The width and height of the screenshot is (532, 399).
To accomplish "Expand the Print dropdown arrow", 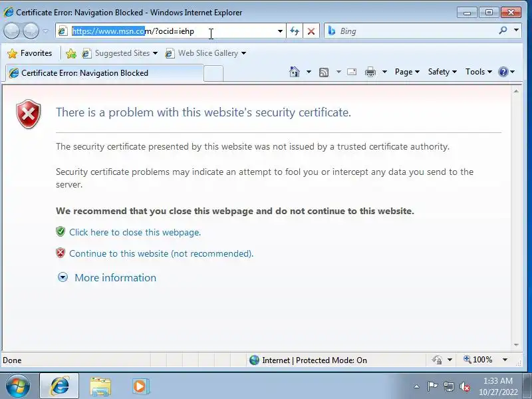I will pos(384,72).
